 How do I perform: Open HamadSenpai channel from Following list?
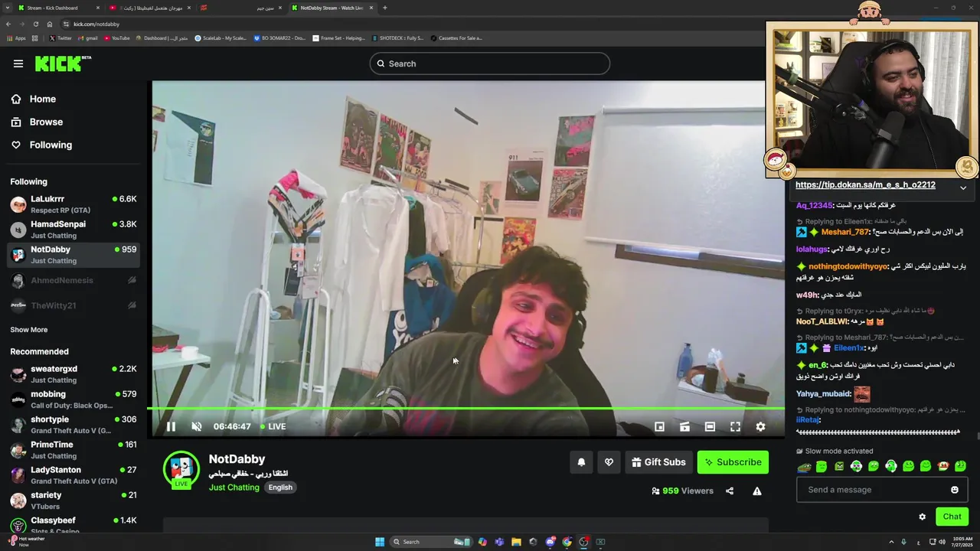coord(73,230)
